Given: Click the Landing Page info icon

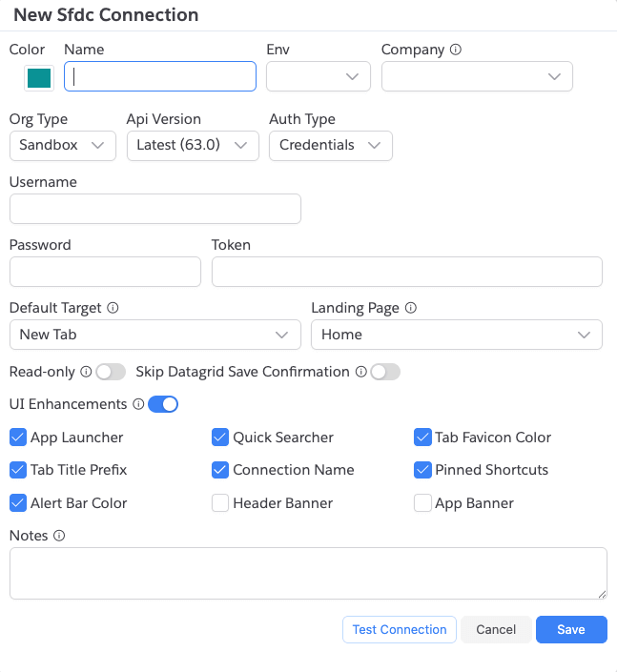Looking at the screenshot, I should tap(411, 308).
